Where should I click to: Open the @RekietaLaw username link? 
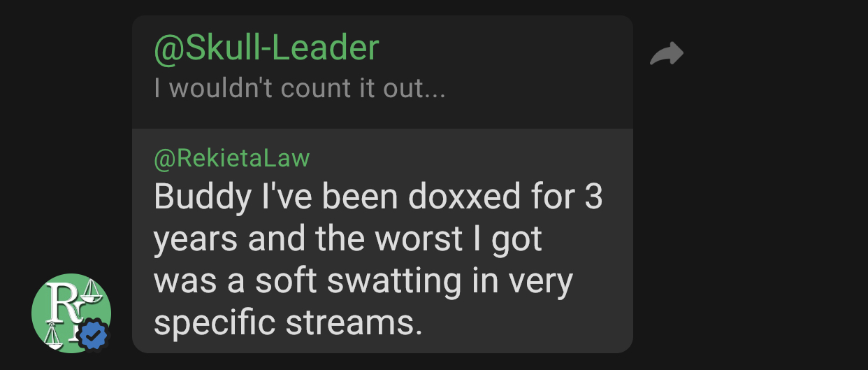231,158
